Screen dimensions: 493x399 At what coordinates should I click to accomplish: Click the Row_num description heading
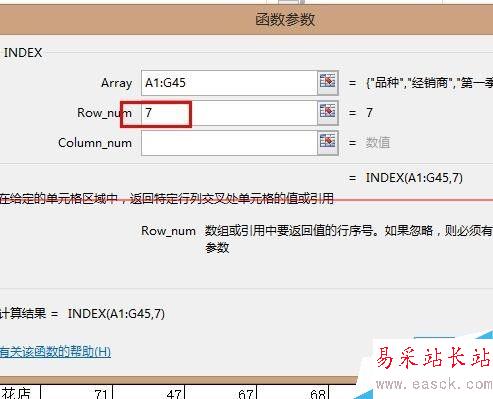tap(168, 231)
